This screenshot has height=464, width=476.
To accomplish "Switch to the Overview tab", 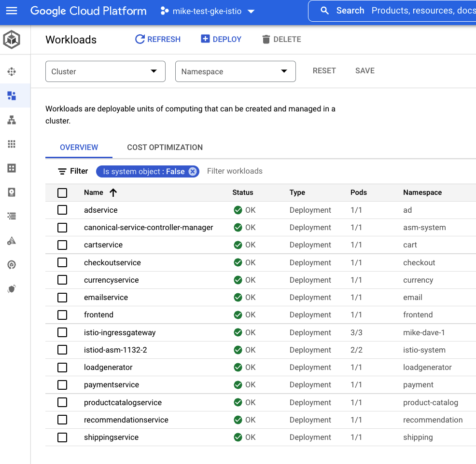I will (79, 148).
